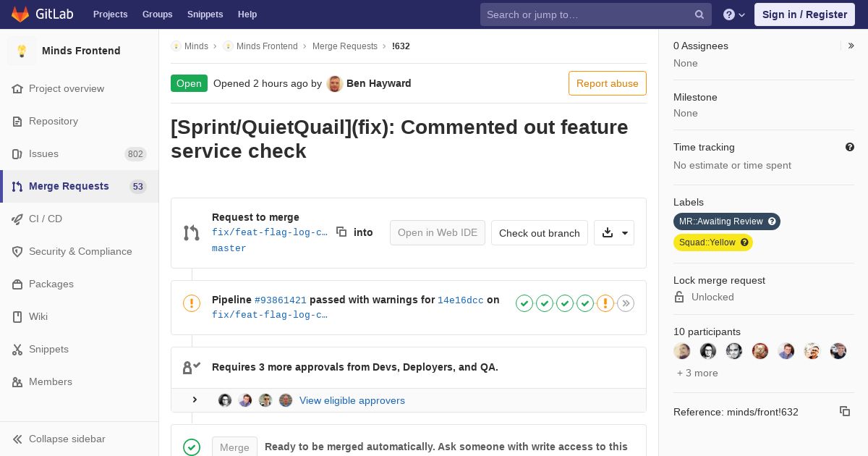Open the Help question-mark dropdown

click(x=734, y=14)
